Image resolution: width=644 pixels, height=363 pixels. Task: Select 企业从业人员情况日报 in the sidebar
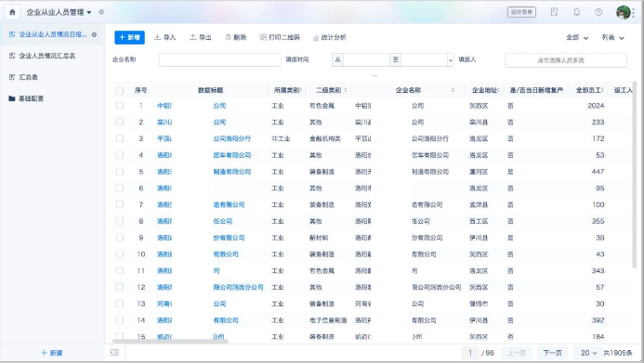[x=53, y=34]
